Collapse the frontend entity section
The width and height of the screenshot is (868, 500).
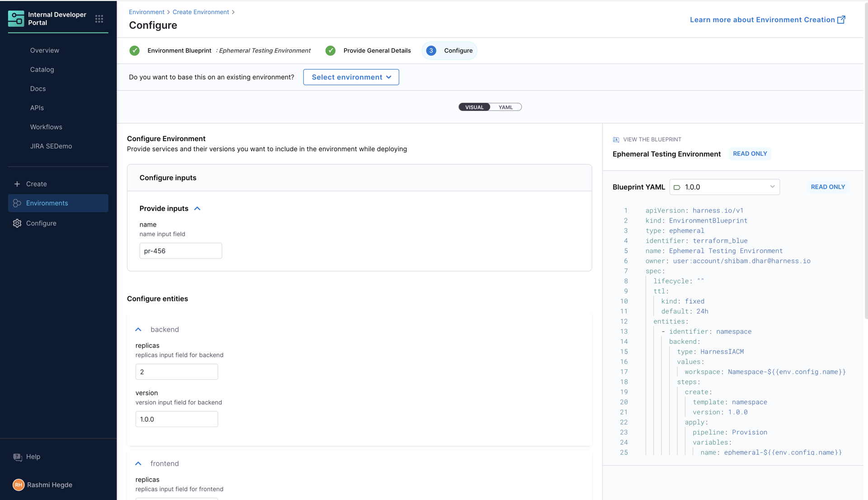tap(138, 463)
